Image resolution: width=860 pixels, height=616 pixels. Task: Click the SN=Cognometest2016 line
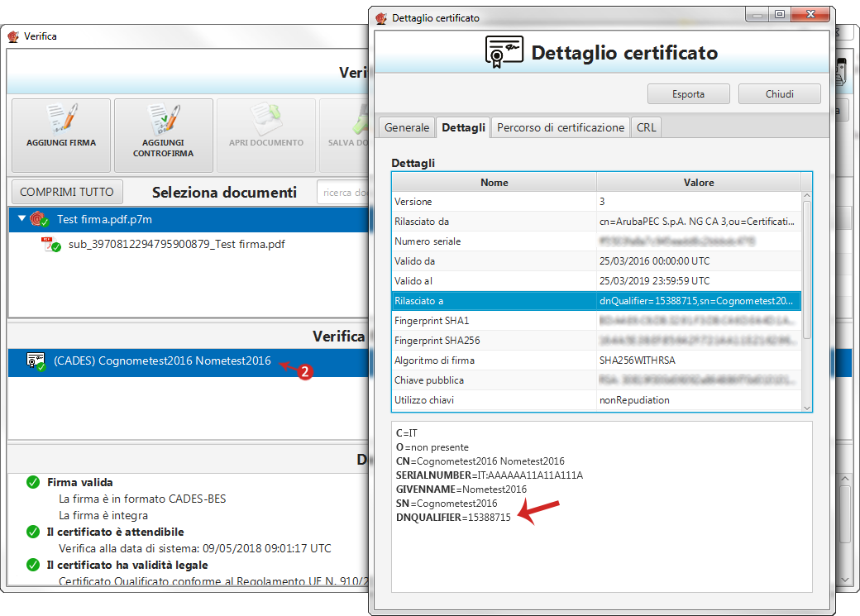[x=447, y=503]
